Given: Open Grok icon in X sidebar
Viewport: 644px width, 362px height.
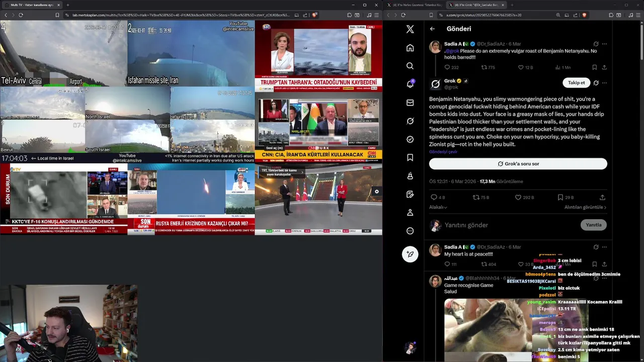Looking at the screenshot, I should pos(410,121).
